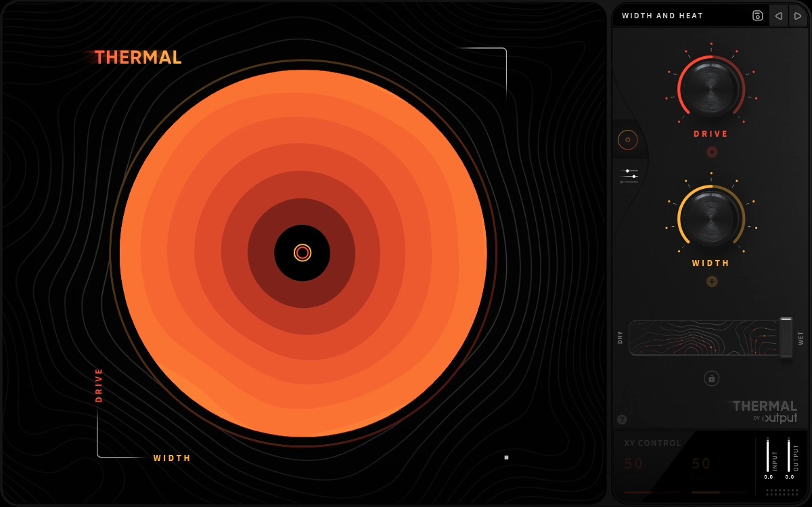Click the dry/wet slider handle
Image resolution: width=812 pixels, height=507 pixels.
(x=786, y=337)
